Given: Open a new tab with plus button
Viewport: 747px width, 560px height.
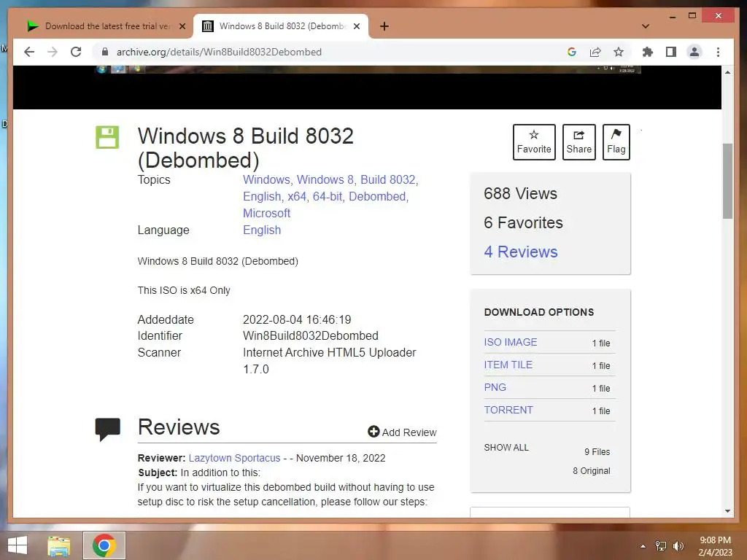Looking at the screenshot, I should 384,26.
